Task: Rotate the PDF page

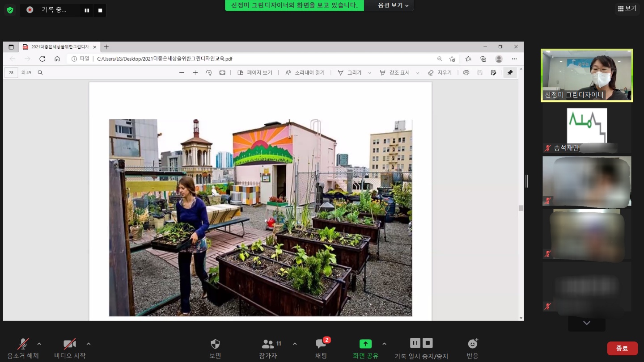Action: tap(208, 72)
